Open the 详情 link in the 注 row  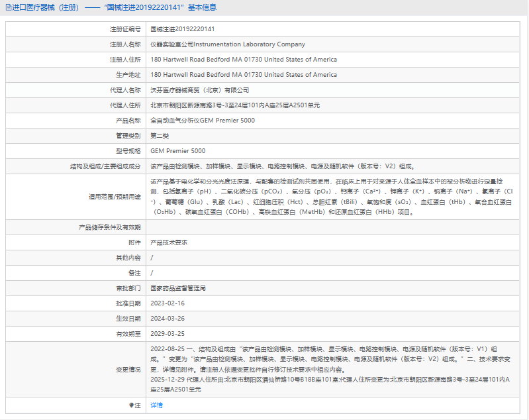click(x=156, y=405)
